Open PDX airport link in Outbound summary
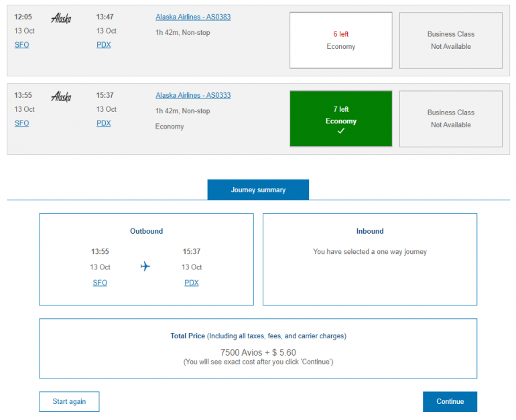516x420 pixels. pyautogui.click(x=192, y=283)
